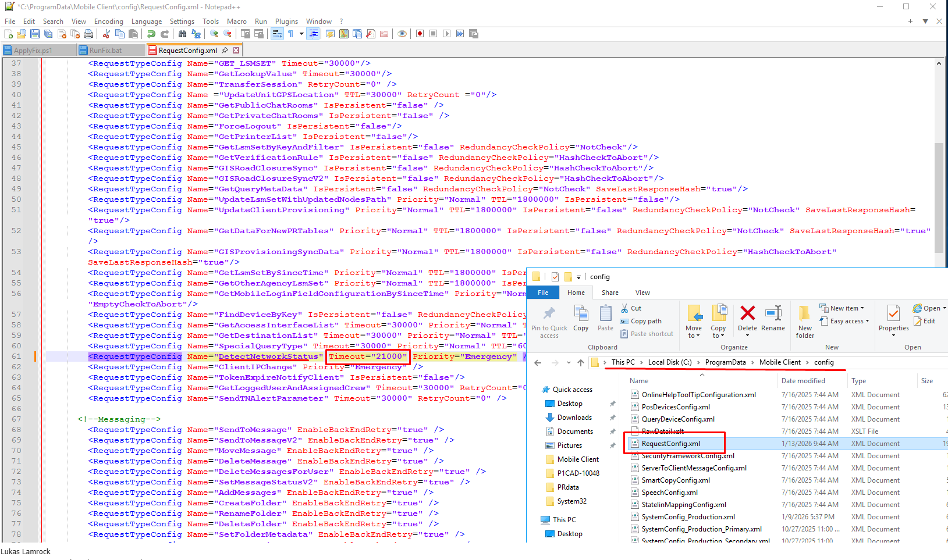
Task: Click the Save All icon in Notepad++ toolbar
Action: coord(48,34)
